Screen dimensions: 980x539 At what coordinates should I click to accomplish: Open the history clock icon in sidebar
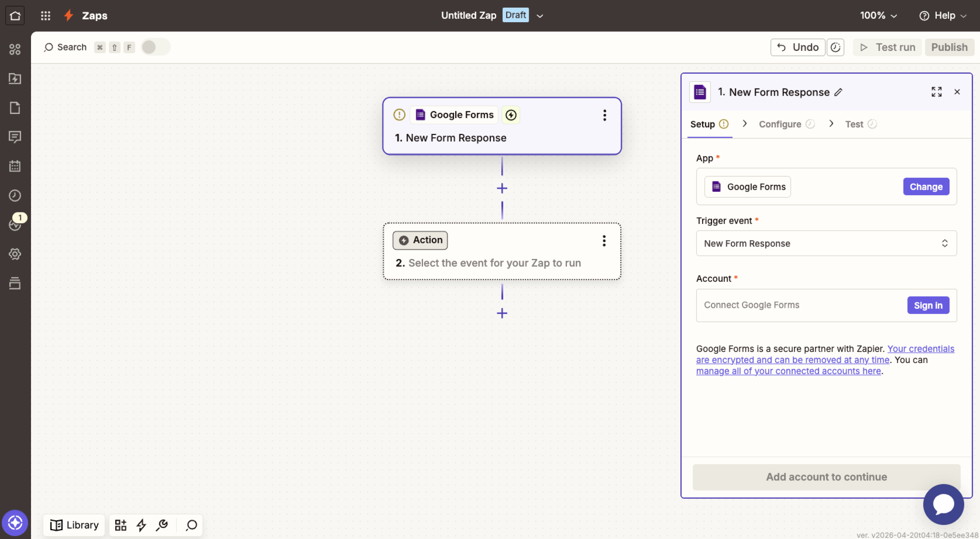[15, 195]
